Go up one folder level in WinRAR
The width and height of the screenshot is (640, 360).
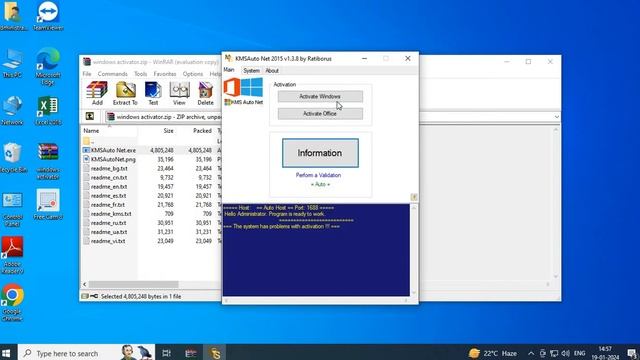tap(90, 117)
